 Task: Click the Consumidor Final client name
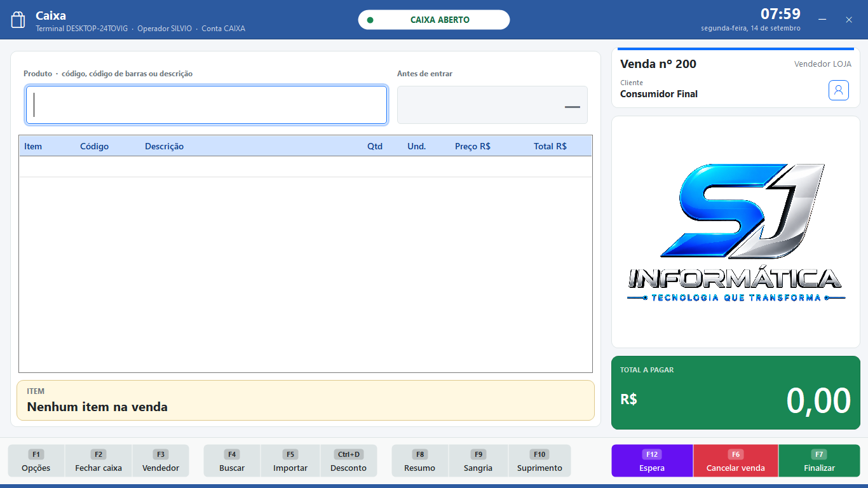click(659, 94)
